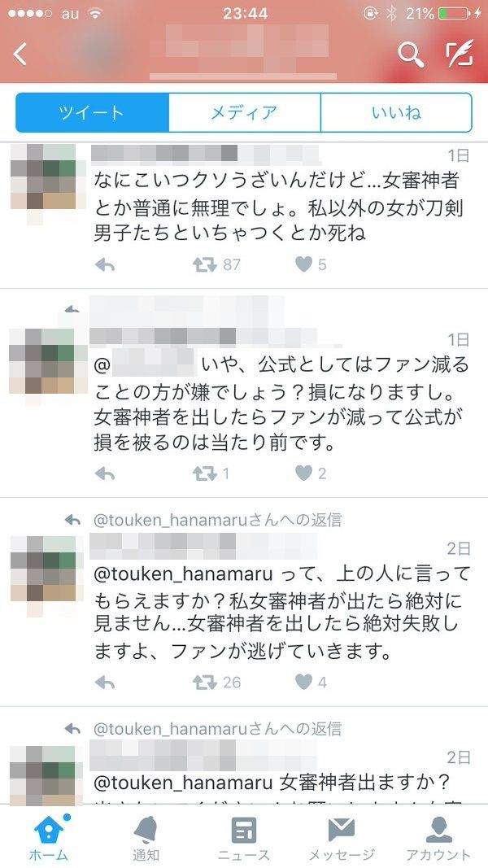Image resolution: width=488 pixels, height=868 pixels.
Task: Reply to the first tweet about 女審神者
Action: tap(105, 264)
